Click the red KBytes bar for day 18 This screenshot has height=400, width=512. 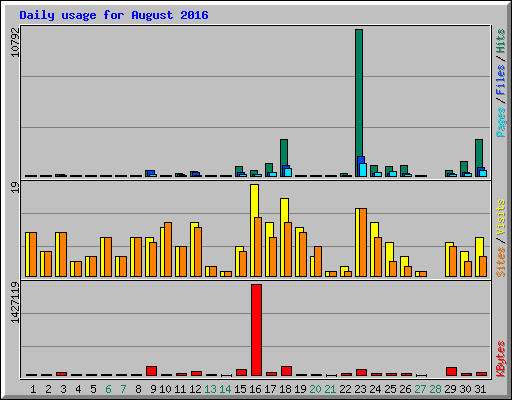point(286,371)
